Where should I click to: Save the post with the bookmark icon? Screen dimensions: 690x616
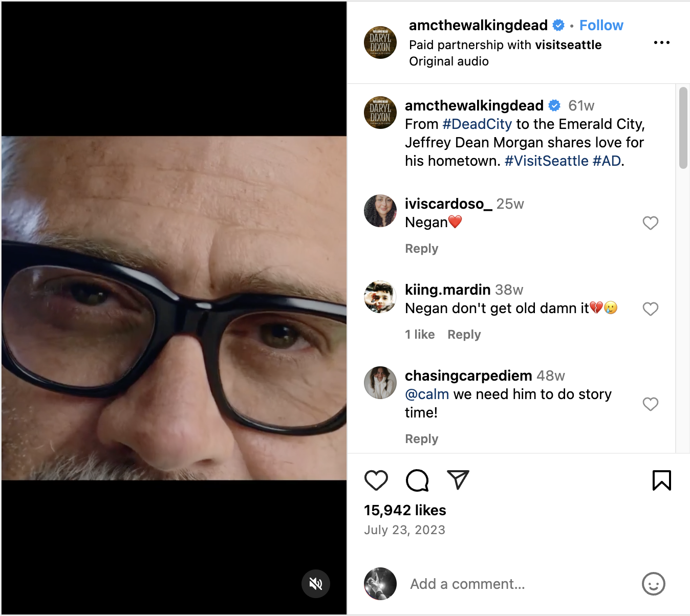pyautogui.click(x=661, y=480)
